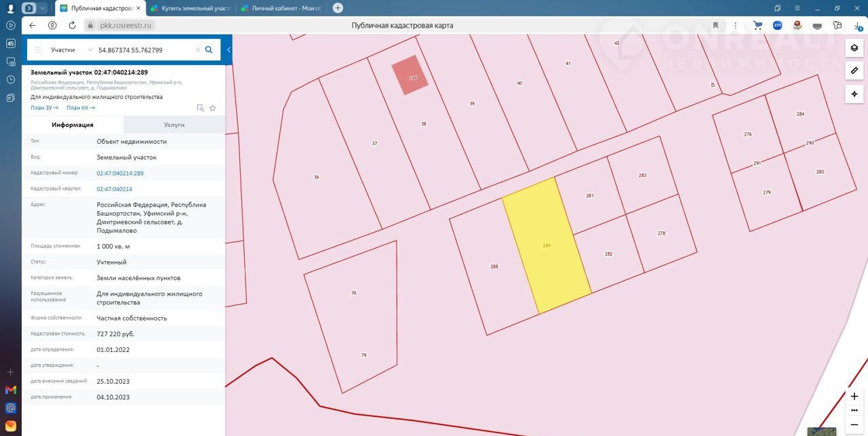Viewport: 868px width, 436px height.
Task: Bookmark this page in the address bar
Action: coord(715,25)
